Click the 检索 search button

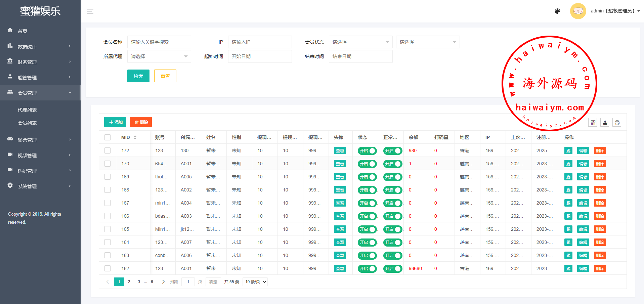(138, 76)
